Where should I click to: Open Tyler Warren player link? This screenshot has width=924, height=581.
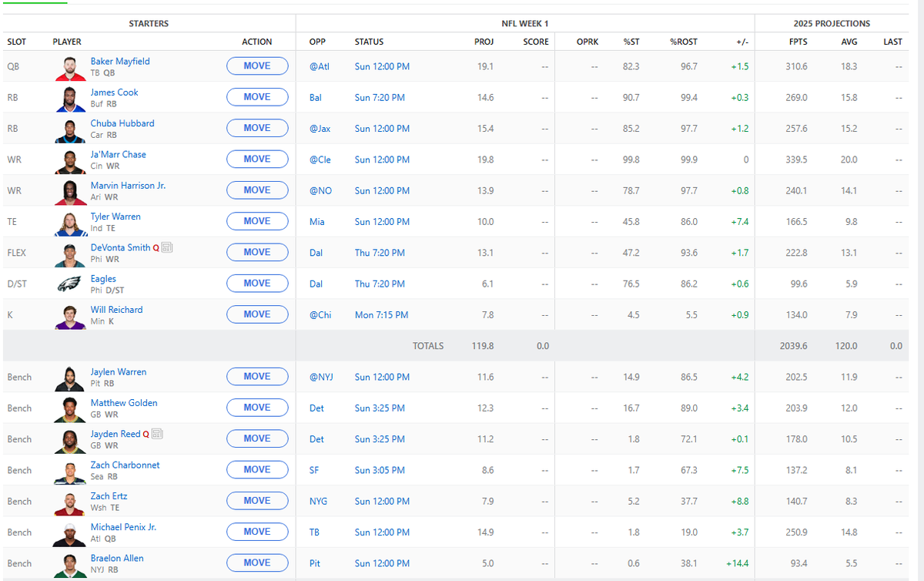(115, 217)
